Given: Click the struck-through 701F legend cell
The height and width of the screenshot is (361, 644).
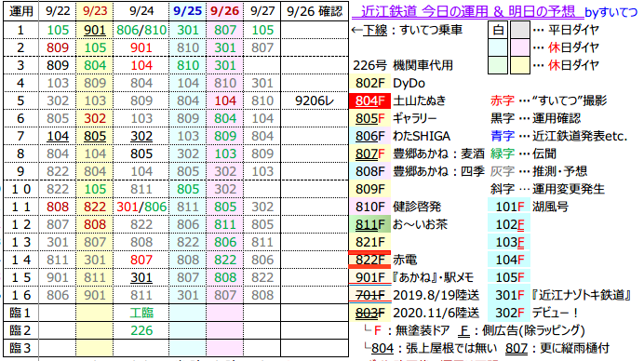Looking at the screenshot, I should [369, 295].
